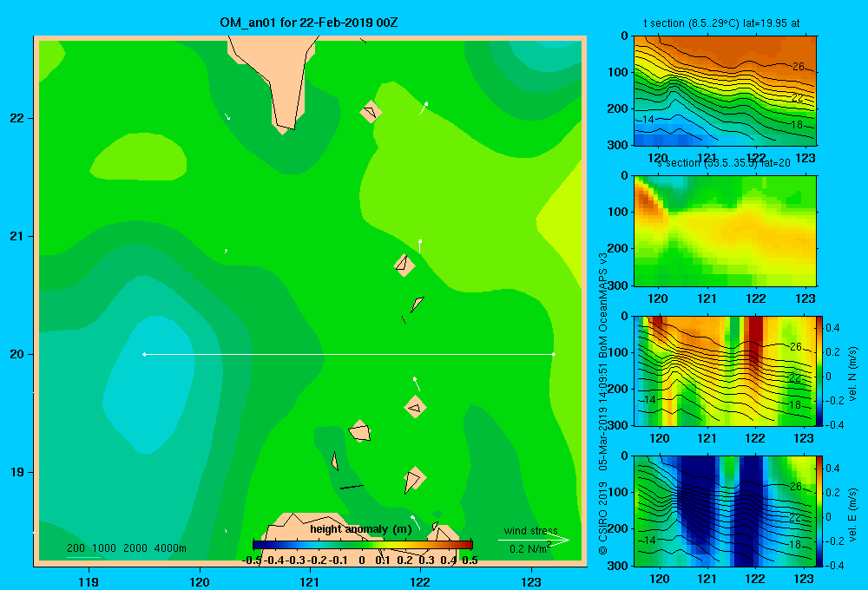Click the orange high-salinity patch in the salinity section

point(648,200)
